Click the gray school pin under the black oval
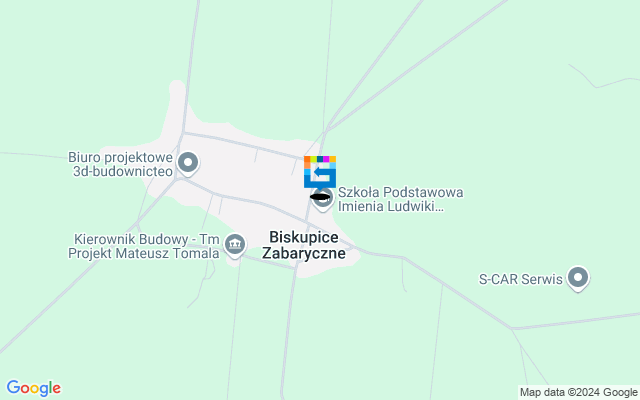640x400 pixels. click(323, 200)
